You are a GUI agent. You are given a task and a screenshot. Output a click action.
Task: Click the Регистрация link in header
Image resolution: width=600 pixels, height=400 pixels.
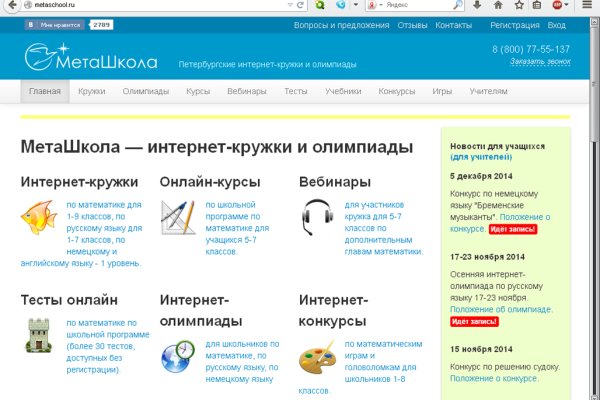(x=514, y=24)
